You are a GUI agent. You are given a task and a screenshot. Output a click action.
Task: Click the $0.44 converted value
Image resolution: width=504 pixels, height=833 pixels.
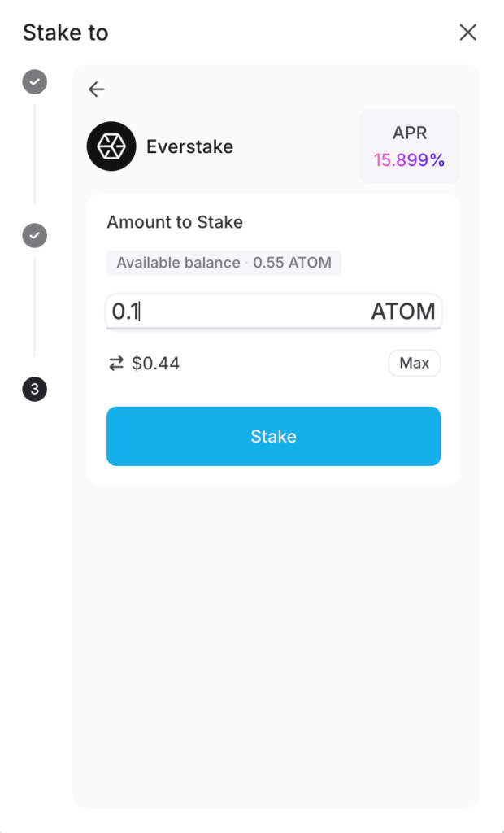tap(155, 364)
